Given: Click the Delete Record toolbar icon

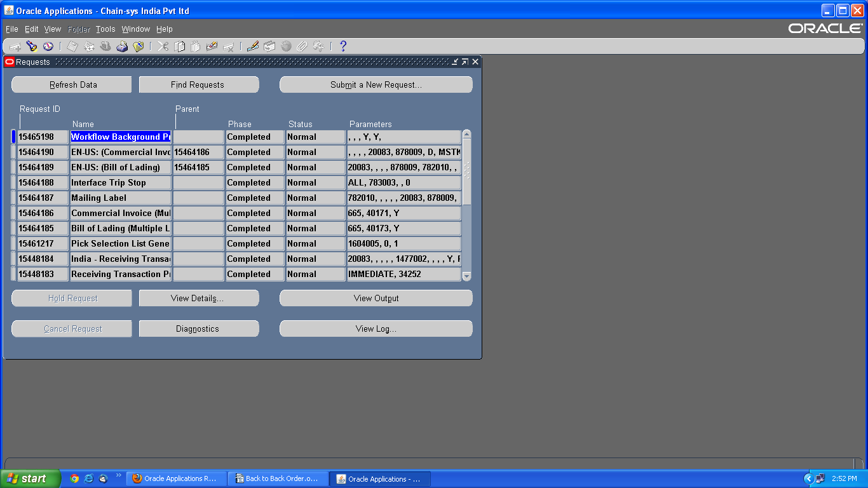Looking at the screenshot, I should tap(229, 46).
